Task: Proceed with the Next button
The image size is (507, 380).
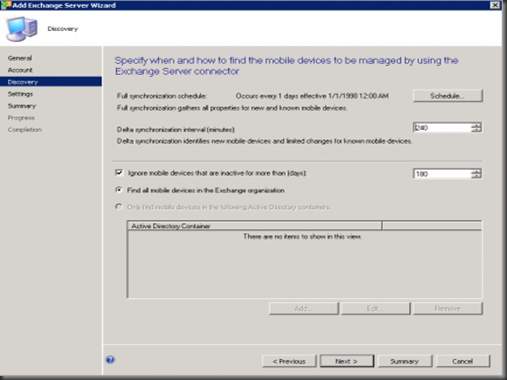Action: [x=347, y=361]
